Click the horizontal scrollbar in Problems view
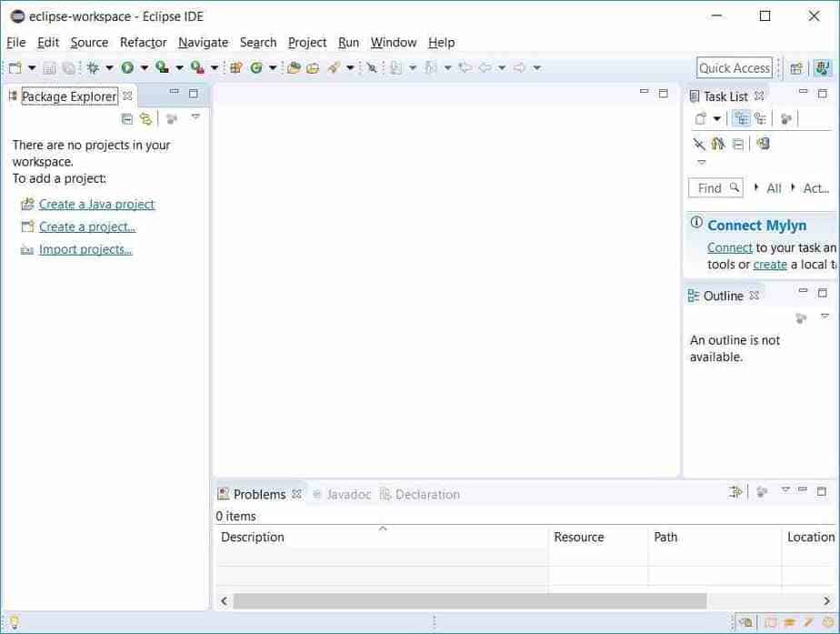Viewport: 840px width, 634px height. 469,601
